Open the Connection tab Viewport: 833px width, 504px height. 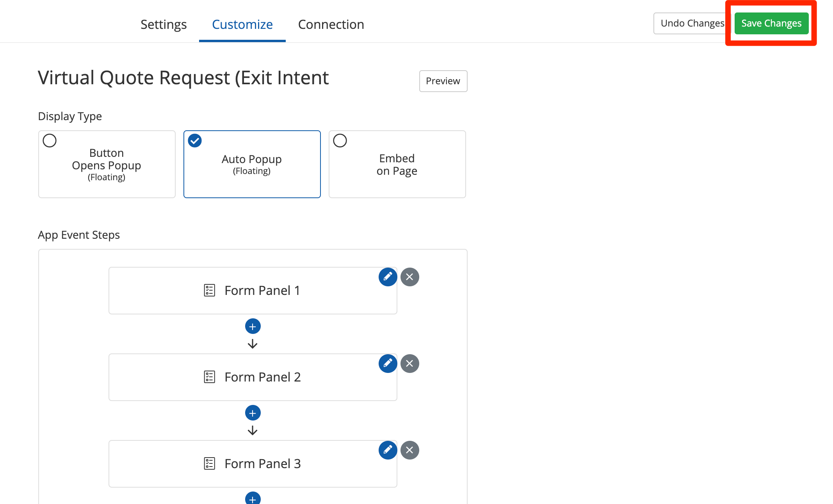331,25
